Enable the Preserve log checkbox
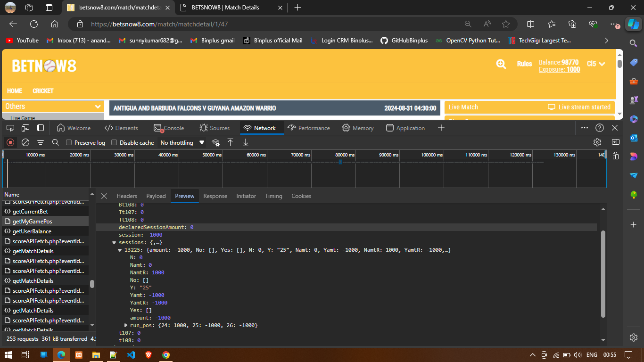 69,142
